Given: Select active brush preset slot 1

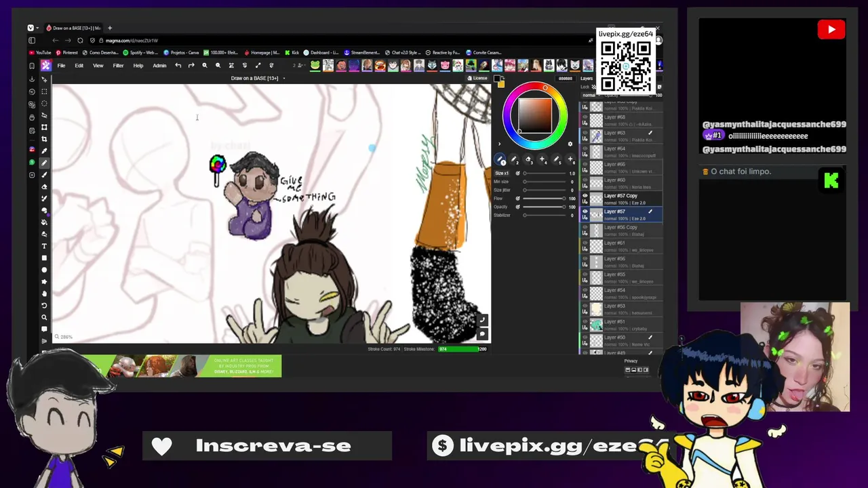Looking at the screenshot, I should (500, 160).
